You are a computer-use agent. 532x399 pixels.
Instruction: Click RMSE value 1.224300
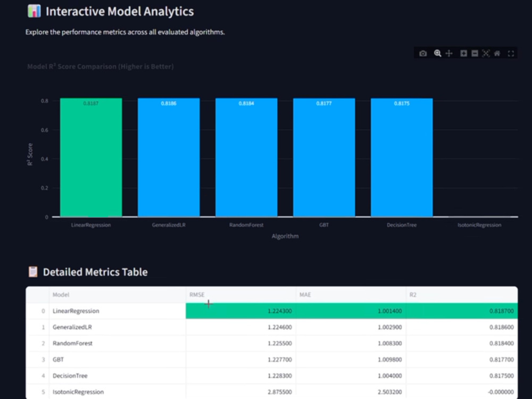pyautogui.click(x=240, y=311)
